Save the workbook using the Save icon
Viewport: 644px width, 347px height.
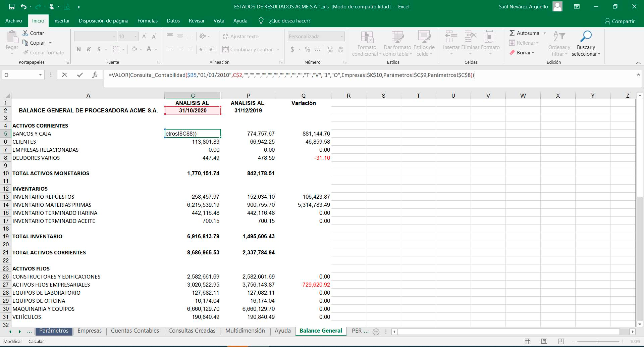12,7
